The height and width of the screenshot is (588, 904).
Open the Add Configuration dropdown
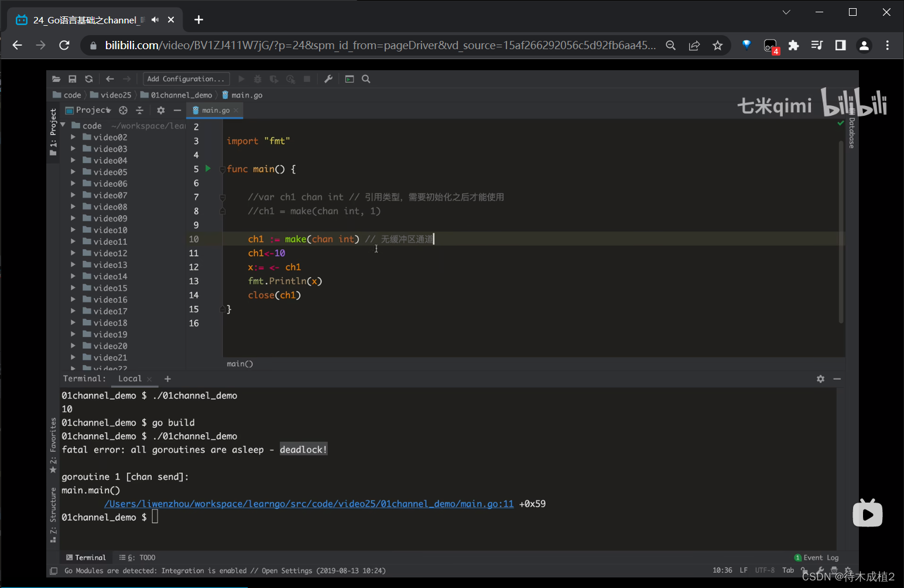click(x=186, y=79)
